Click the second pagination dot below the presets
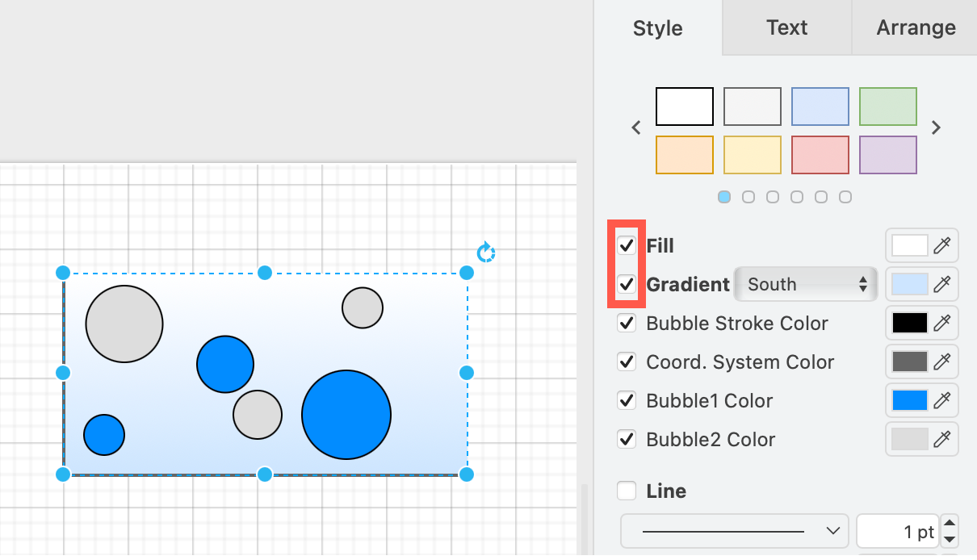The height and width of the screenshot is (560, 977). (748, 196)
